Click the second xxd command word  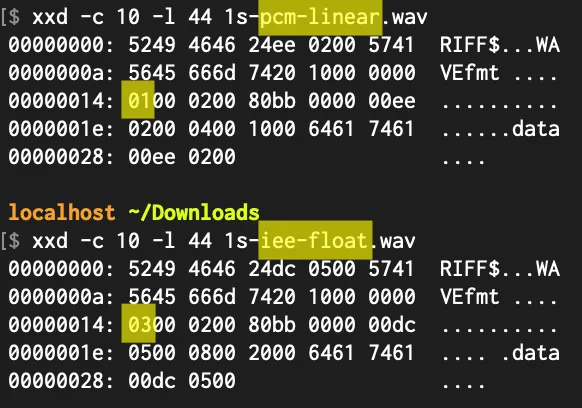(x=50, y=241)
